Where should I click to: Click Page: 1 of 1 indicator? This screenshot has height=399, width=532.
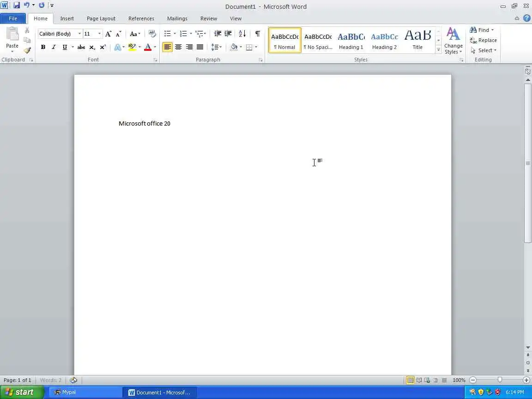click(17, 380)
